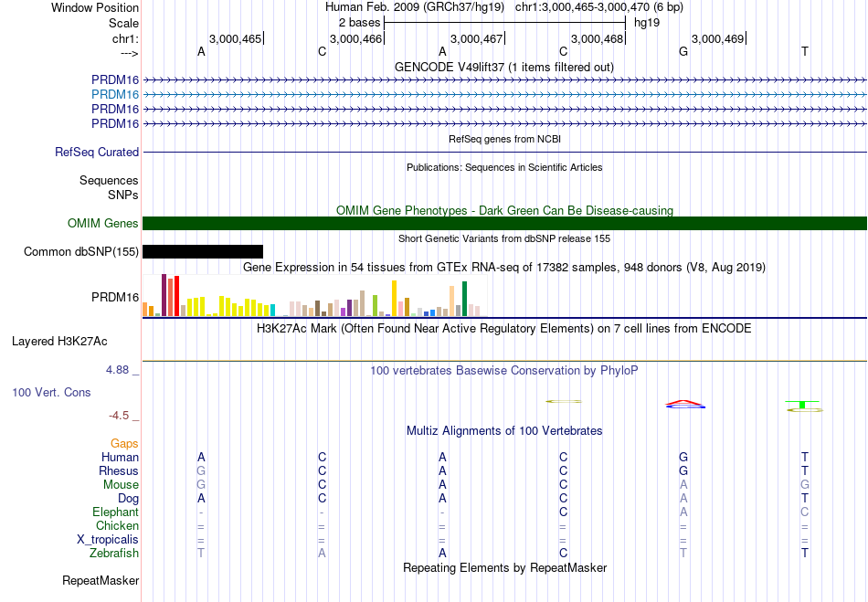
Task: Click the Short Genetic Variants dbSNP title
Action: coord(504,238)
